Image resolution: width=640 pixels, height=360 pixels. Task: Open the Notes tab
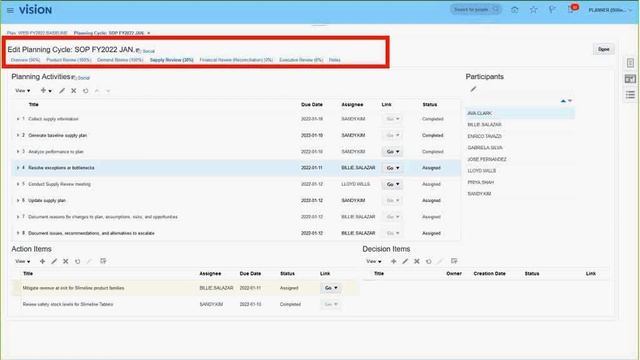coord(335,60)
